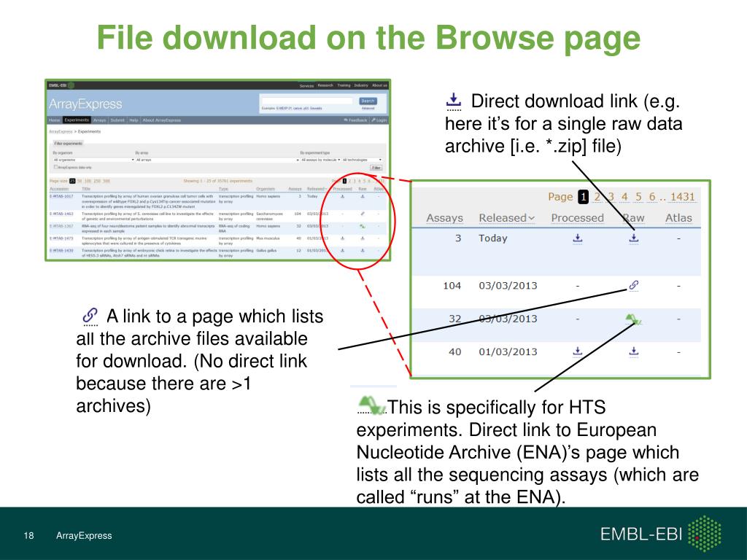The width and height of the screenshot is (747, 560).
Task: Open the By array 'All arrays' dropdown
Action: (217, 160)
